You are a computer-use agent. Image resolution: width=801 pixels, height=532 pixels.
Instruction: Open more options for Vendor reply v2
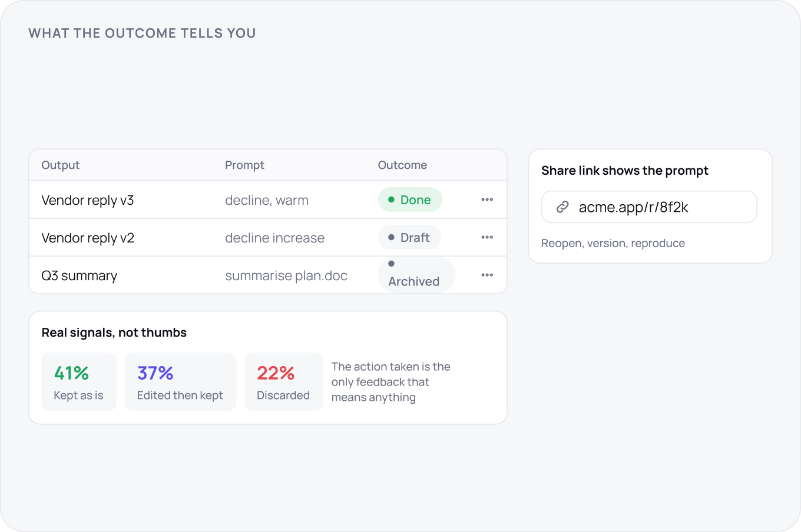pyautogui.click(x=487, y=237)
